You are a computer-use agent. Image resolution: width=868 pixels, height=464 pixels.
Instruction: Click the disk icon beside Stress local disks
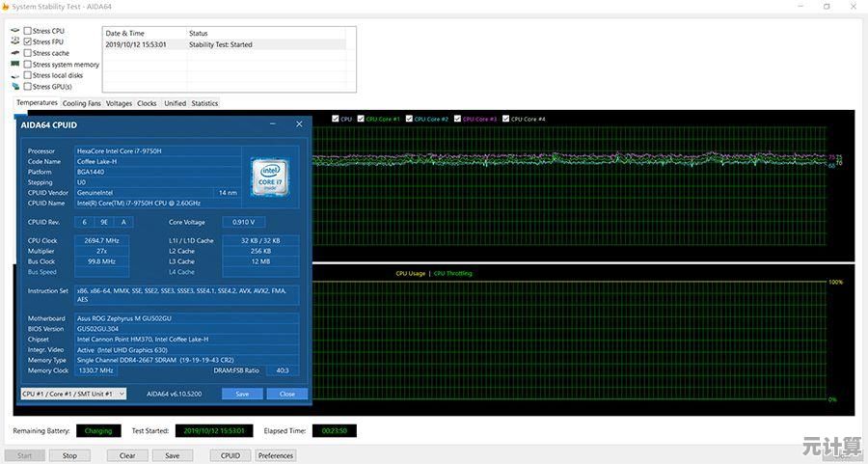click(x=14, y=75)
